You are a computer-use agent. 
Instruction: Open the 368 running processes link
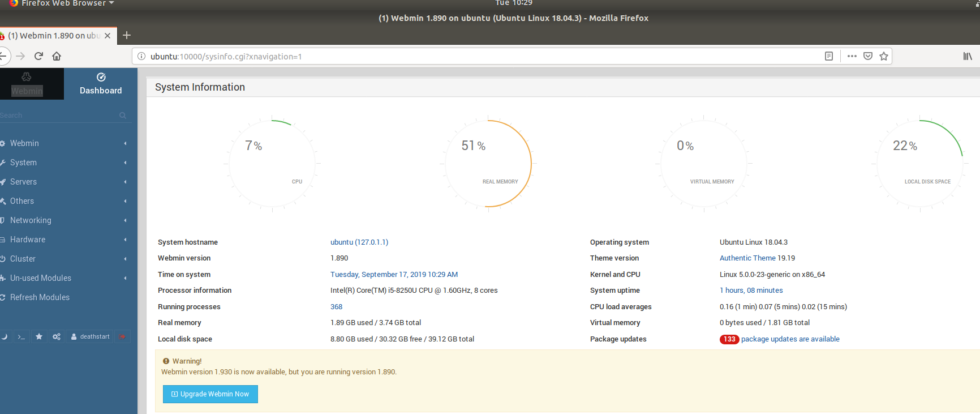point(337,307)
